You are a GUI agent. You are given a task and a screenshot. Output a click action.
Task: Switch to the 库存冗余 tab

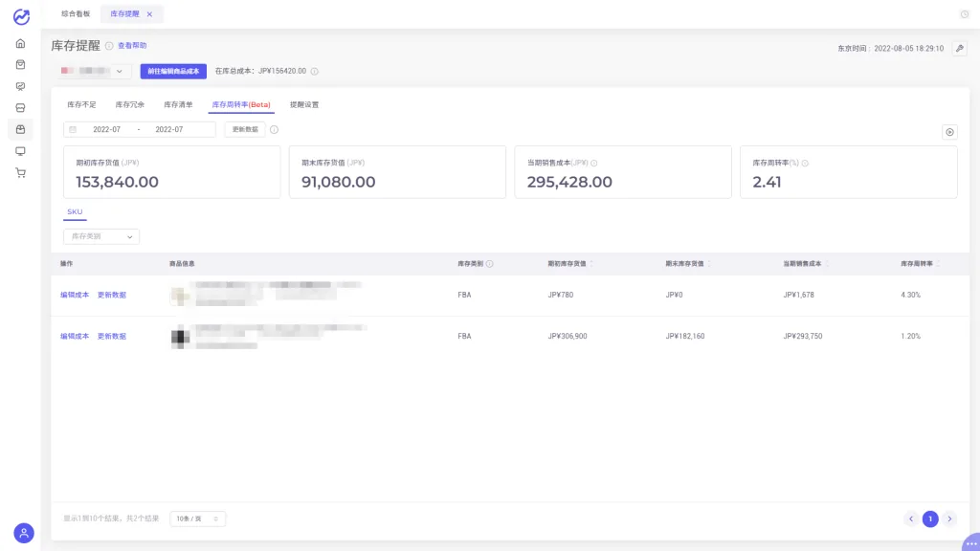click(x=130, y=105)
